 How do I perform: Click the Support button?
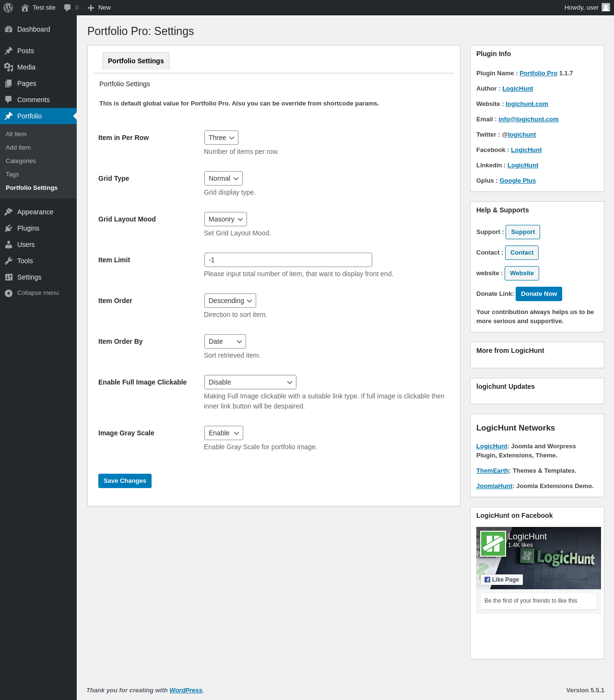pos(523,232)
